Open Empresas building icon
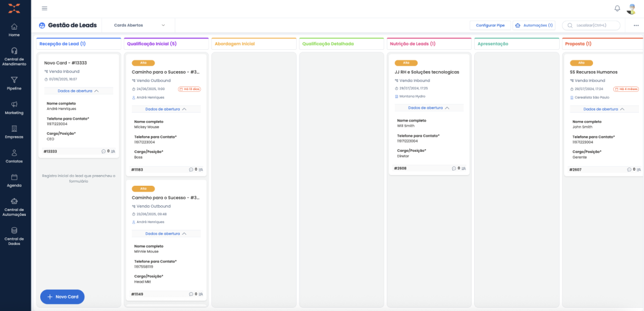644x311 pixels. click(14, 128)
